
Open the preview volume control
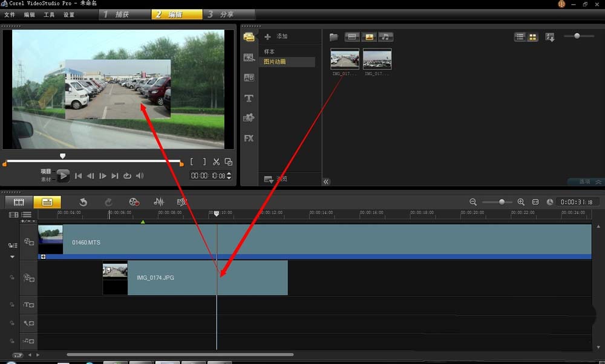[140, 176]
